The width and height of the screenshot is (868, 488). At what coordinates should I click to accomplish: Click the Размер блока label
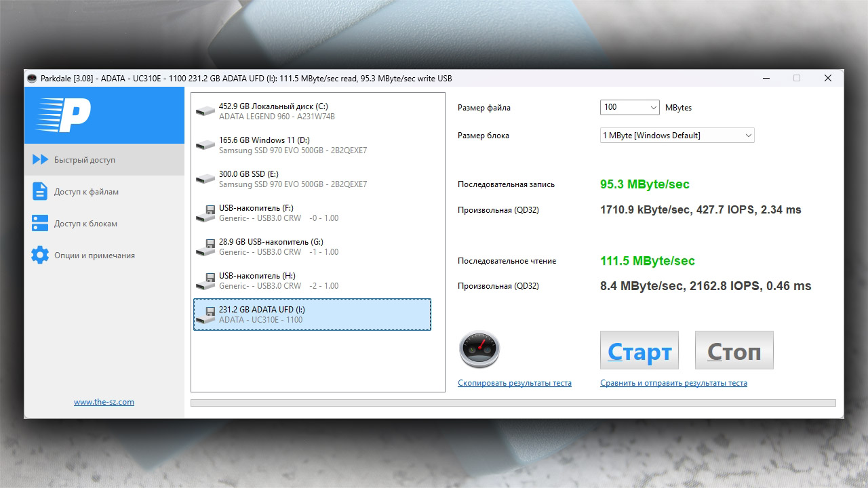(484, 136)
